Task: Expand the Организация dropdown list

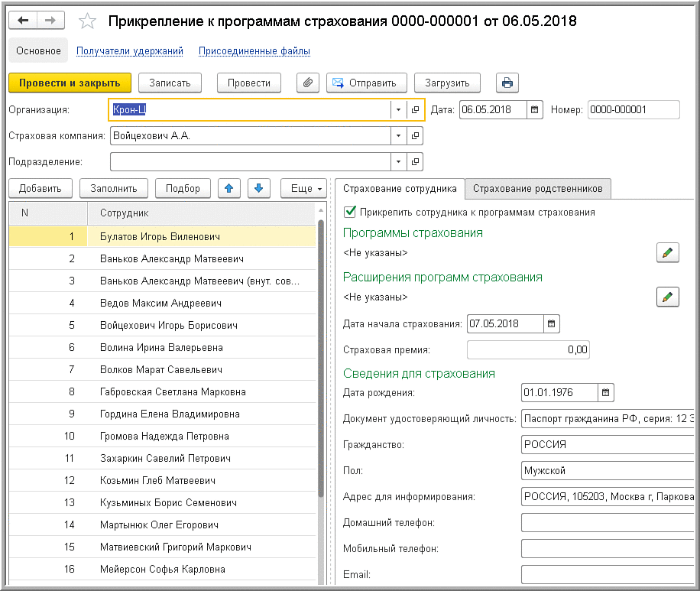Action: point(398,109)
